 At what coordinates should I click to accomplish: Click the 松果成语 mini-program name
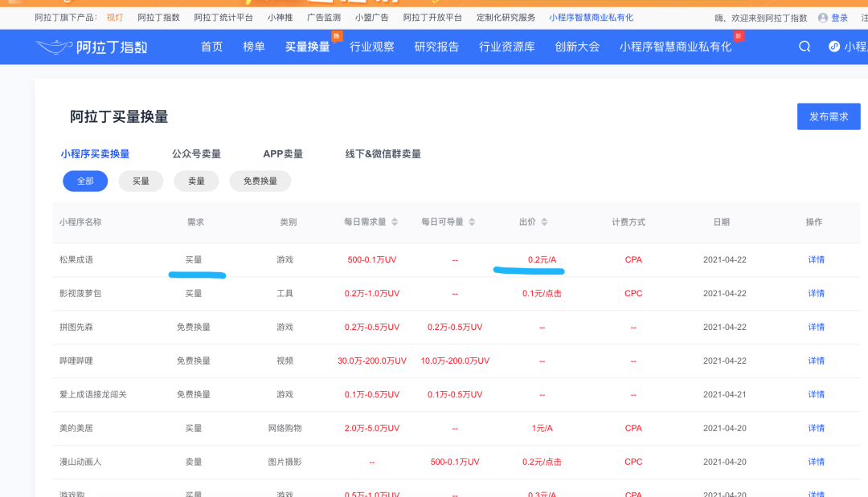[76, 260]
